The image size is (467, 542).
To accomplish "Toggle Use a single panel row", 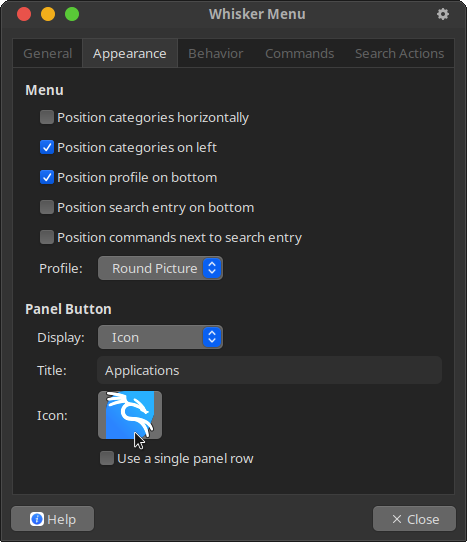I will pyautogui.click(x=107, y=458).
